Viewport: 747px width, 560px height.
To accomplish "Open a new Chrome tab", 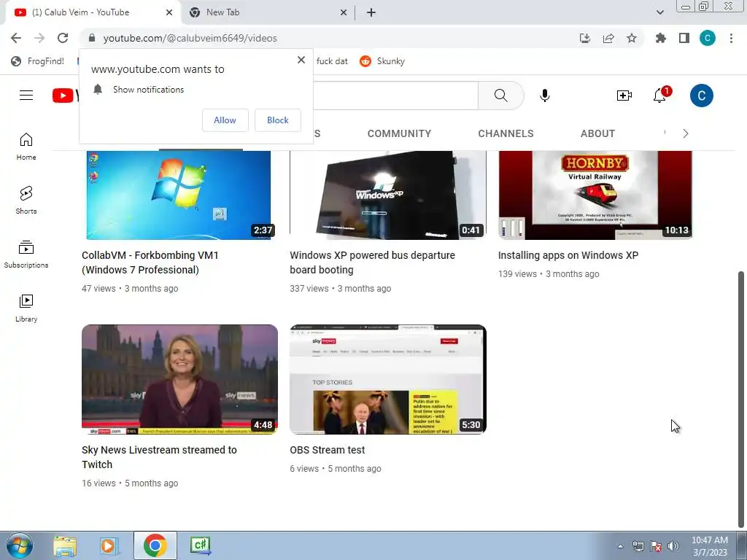I will [x=371, y=12].
